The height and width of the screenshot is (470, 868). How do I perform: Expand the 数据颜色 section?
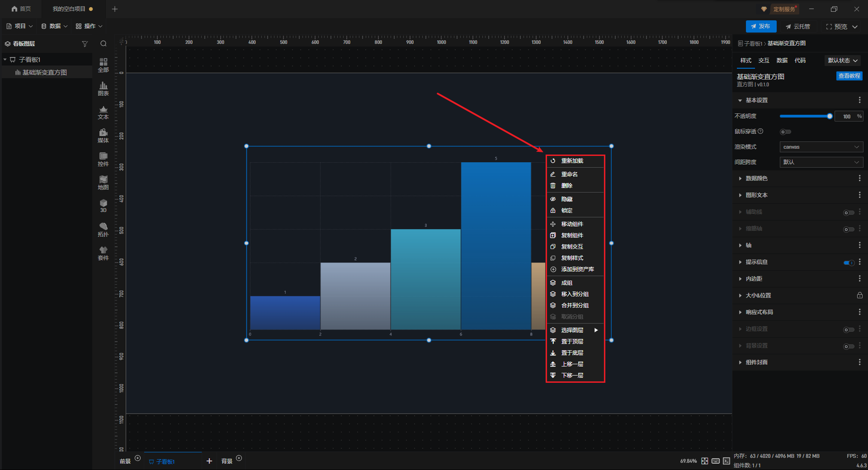pos(740,179)
